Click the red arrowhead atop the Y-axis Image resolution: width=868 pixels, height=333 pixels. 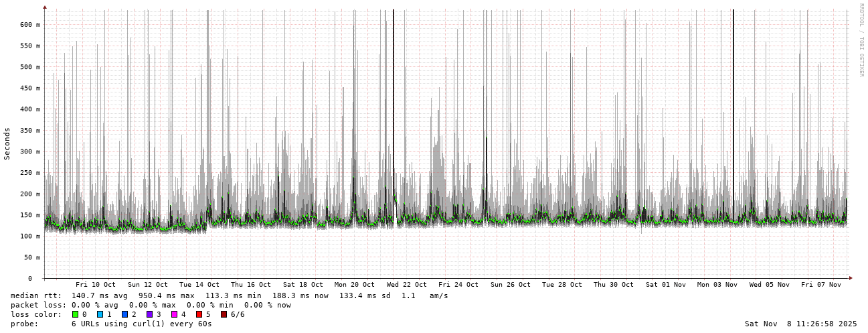[45, 7]
